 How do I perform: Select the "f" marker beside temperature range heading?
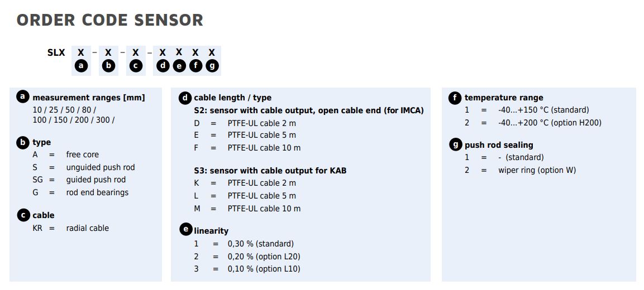tap(455, 98)
